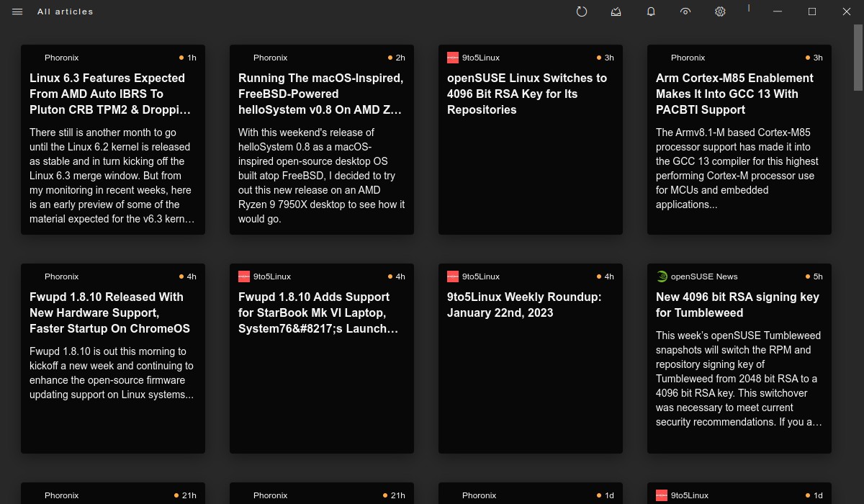Open the view options eye icon
This screenshot has height=504, width=864.
point(685,12)
